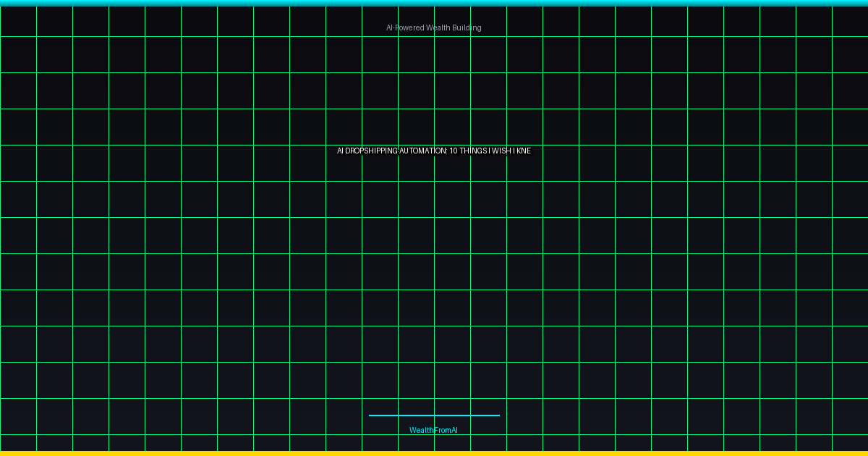868x456 pixels.
Task: Click the truncated 'KNE' at the headline end
Action: click(524, 151)
